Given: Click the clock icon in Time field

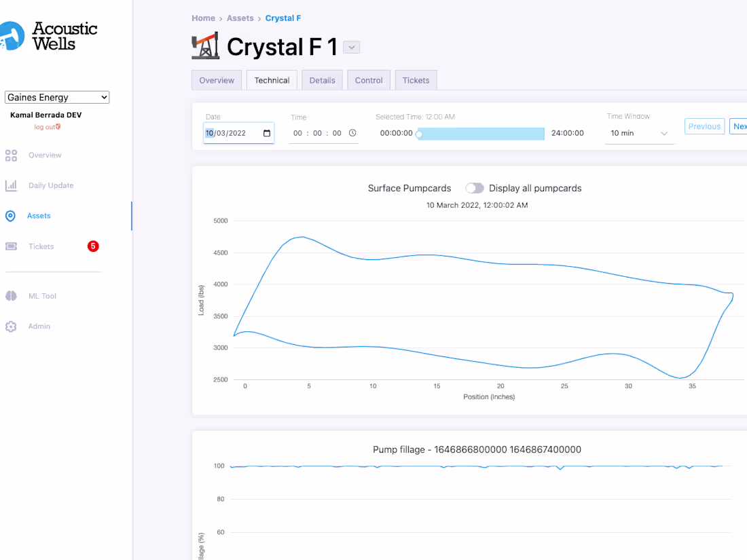Looking at the screenshot, I should 352,133.
